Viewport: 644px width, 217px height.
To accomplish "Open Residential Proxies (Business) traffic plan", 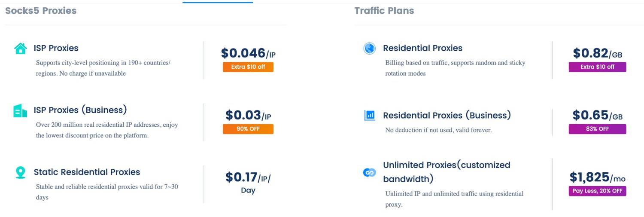I will 447,115.
